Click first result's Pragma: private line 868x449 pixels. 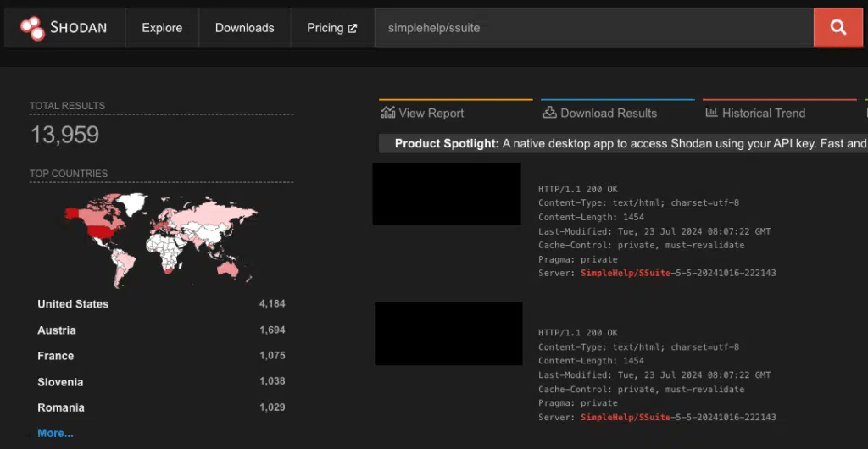tap(578, 259)
